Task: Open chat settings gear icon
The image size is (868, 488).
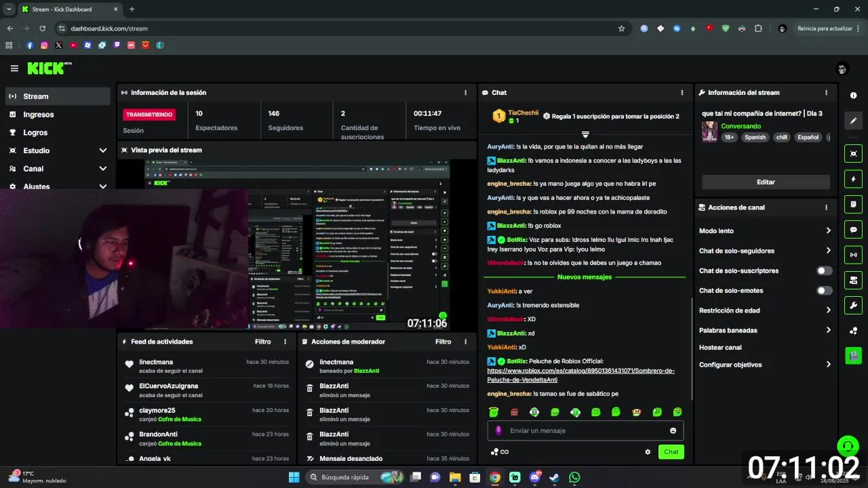Action: 648,452
